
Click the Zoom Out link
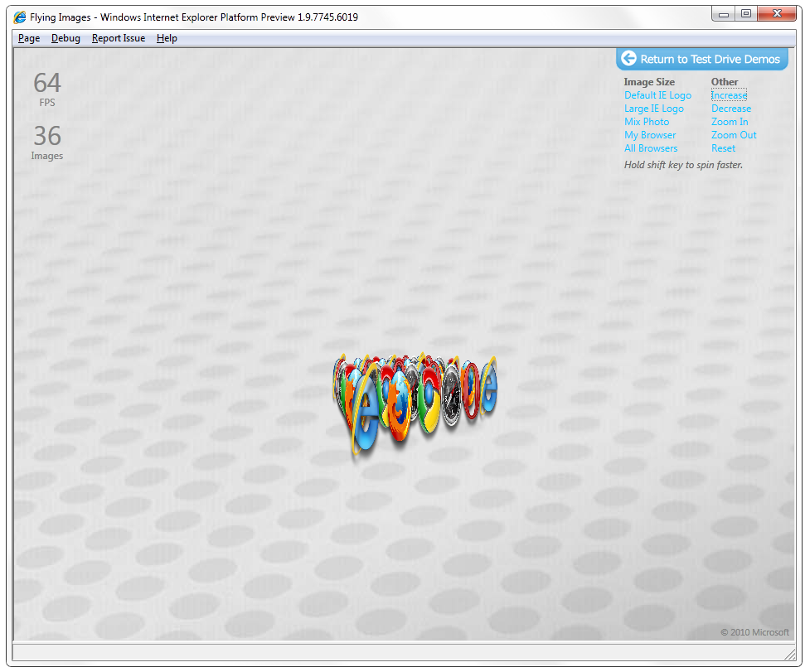tap(734, 135)
